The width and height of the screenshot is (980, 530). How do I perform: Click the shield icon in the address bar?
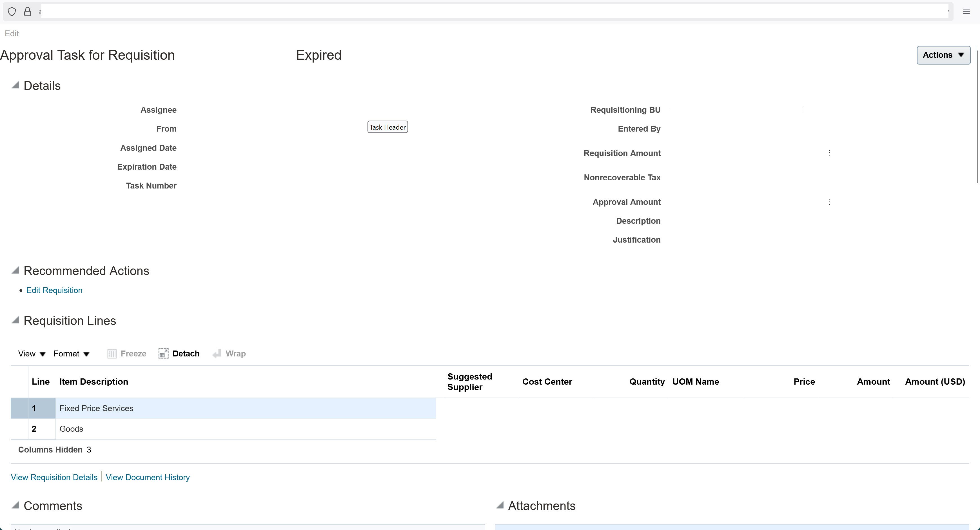coord(12,12)
